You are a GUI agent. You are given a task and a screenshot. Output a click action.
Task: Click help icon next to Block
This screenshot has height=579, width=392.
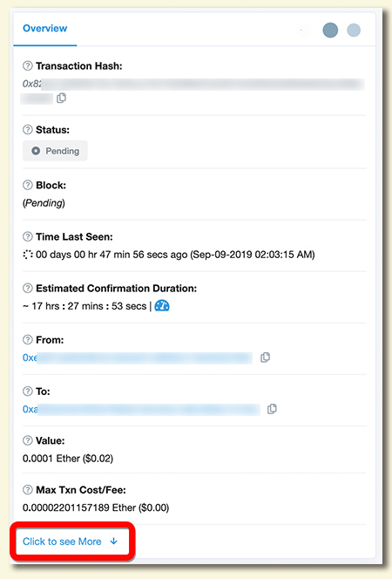pos(28,185)
